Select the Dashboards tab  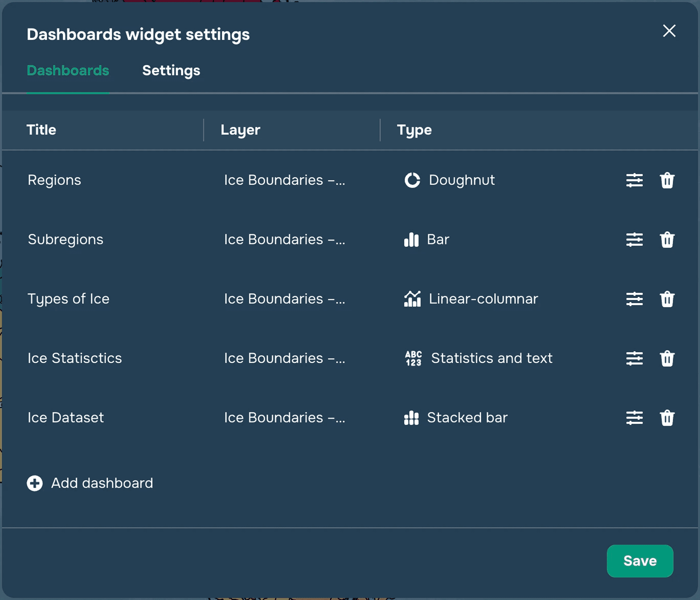click(x=68, y=70)
